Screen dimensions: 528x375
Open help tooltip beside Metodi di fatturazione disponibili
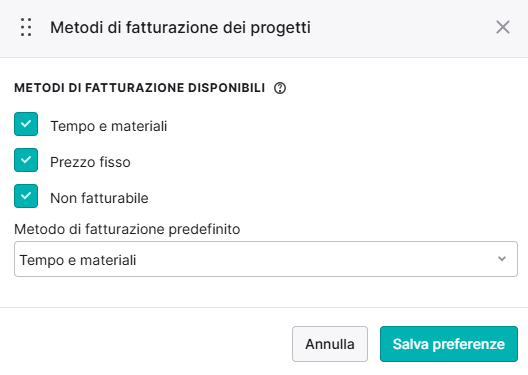click(x=280, y=88)
